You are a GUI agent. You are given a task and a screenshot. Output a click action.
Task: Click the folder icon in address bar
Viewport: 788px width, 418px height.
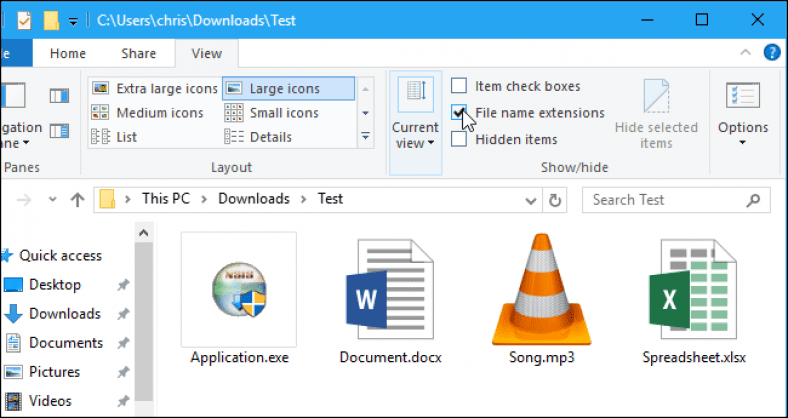tap(107, 199)
